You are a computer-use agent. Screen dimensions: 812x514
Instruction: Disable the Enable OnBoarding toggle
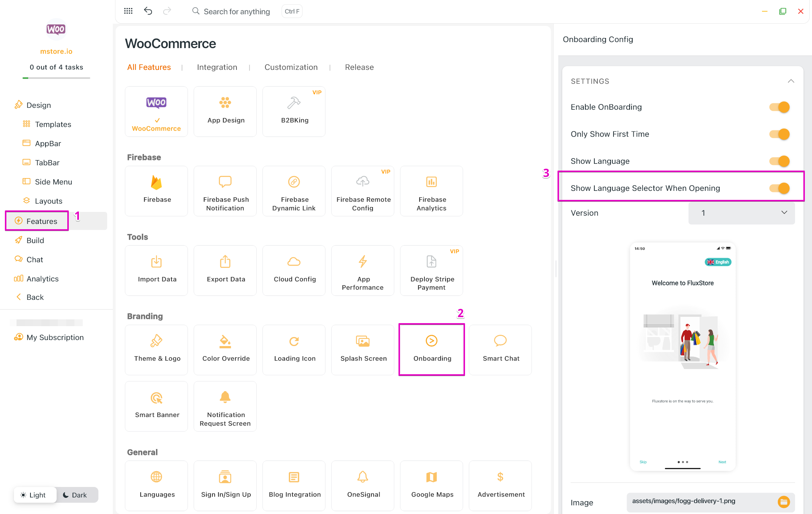point(780,107)
